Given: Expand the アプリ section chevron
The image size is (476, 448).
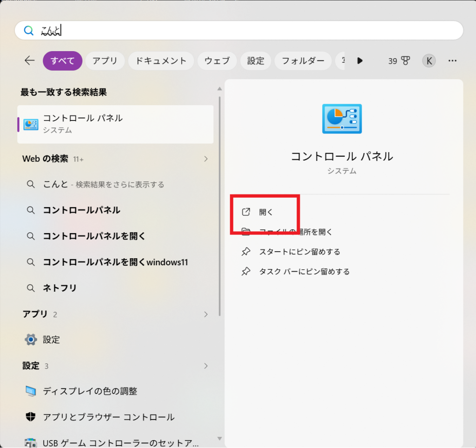Looking at the screenshot, I should click(206, 314).
